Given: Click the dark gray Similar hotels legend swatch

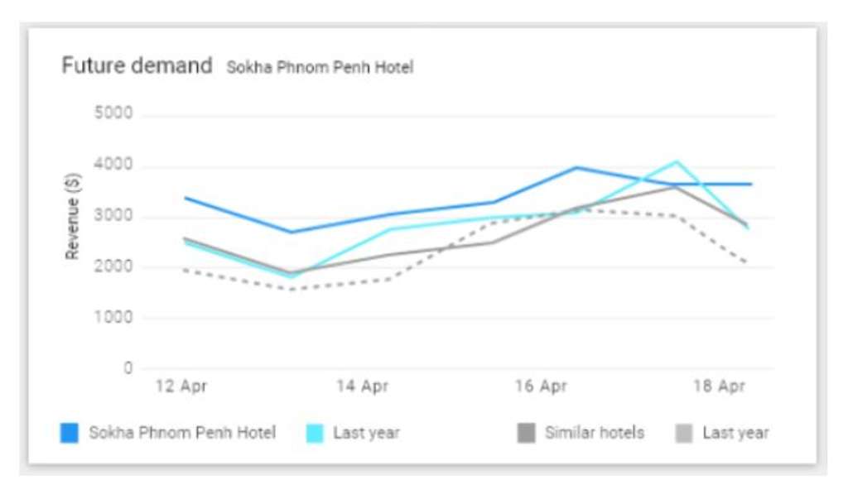Looking at the screenshot, I should pyautogui.click(x=526, y=433).
